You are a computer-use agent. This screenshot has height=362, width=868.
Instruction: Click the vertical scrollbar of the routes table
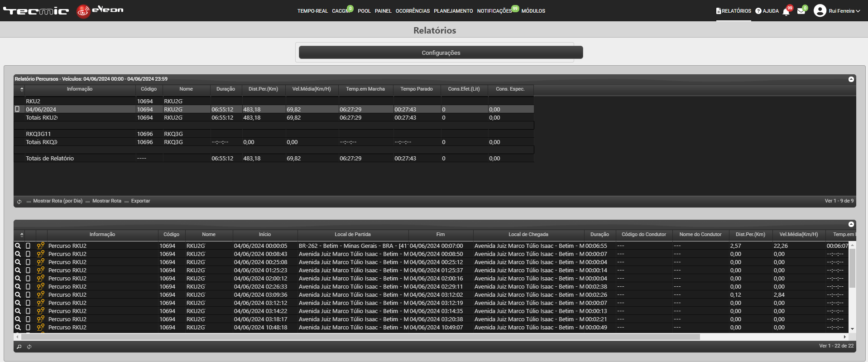pyautogui.click(x=852, y=268)
